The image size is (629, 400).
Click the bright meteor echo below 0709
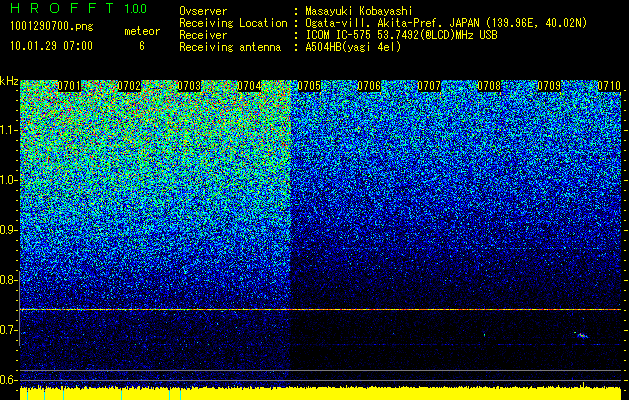(582, 335)
